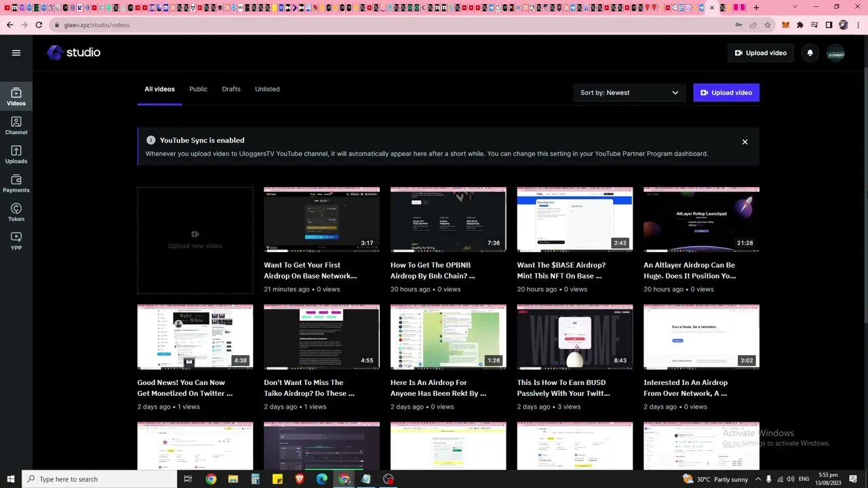This screenshot has height=488, width=868.
Task: Switch to the Drafts tab
Action: pos(231,89)
